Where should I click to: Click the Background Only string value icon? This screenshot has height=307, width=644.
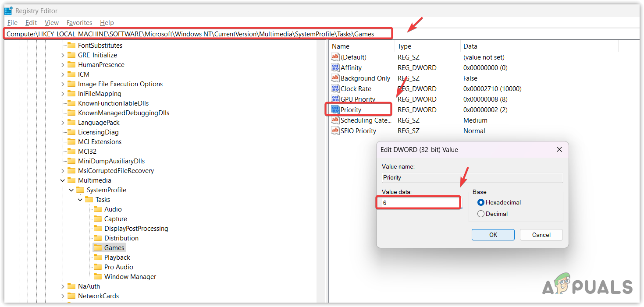(335, 78)
